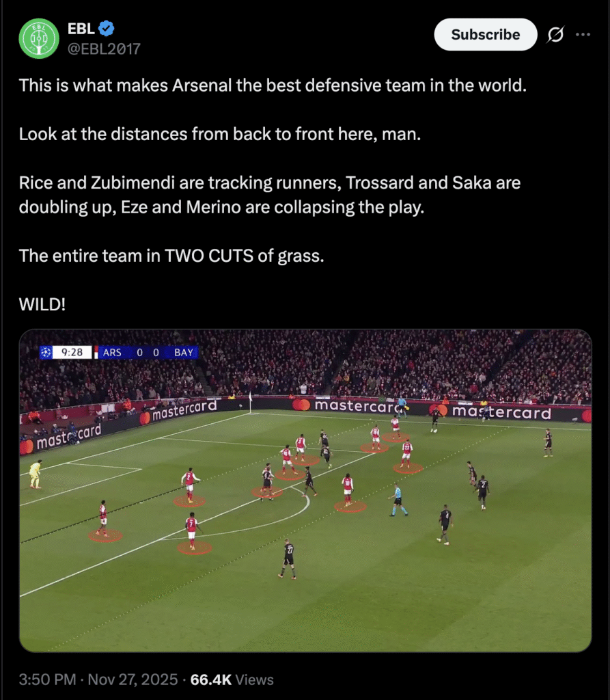View the 66.4K Views analytics
Viewport: 610px width, 700px height.
pos(232,679)
